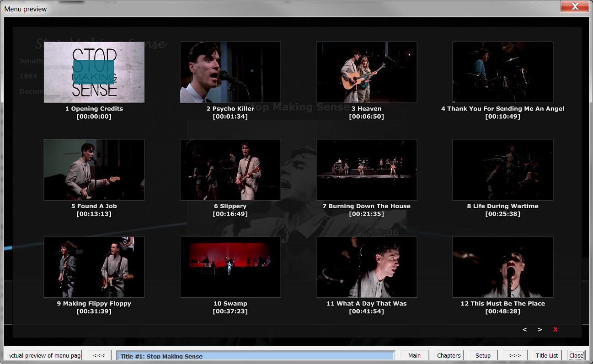The width and height of the screenshot is (593, 364).
Task: Click the "1 Opening Credits" caption
Action: [x=94, y=109]
